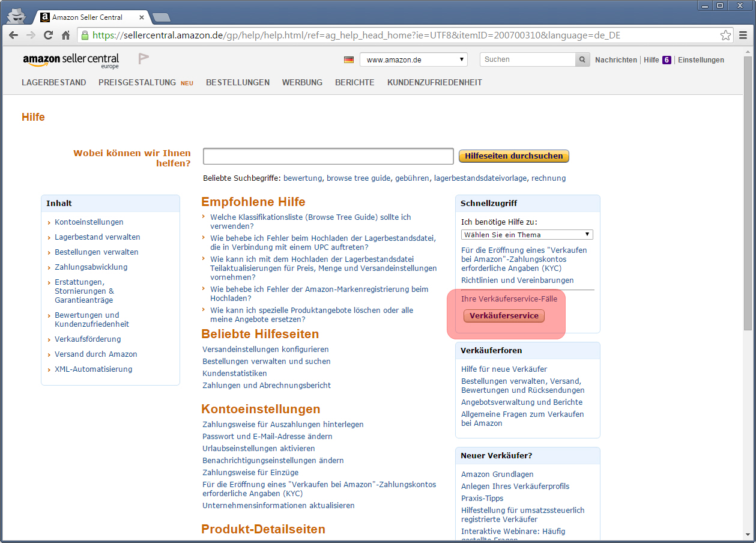Viewport: 756px width, 543px height.
Task: Open a new browser tab
Action: [160, 17]
